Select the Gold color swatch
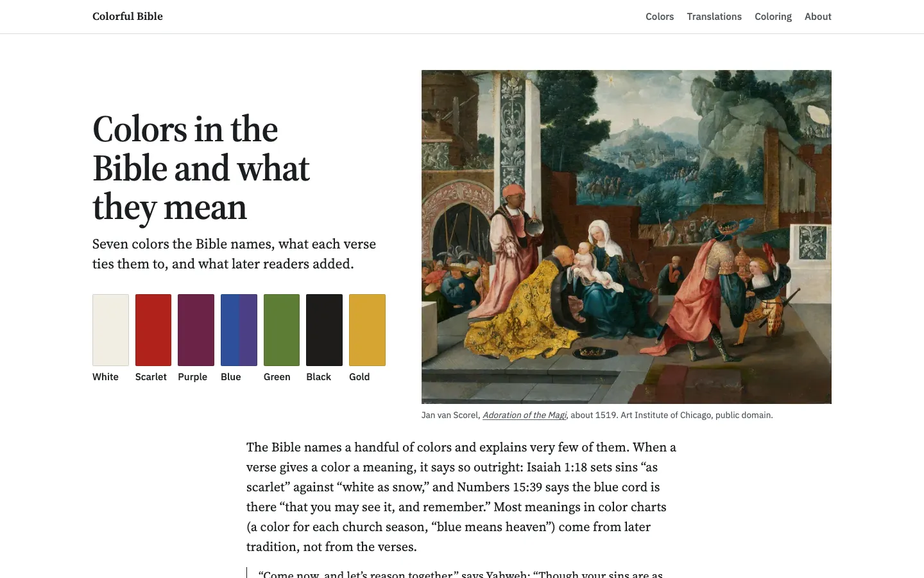 click(367, 330)
